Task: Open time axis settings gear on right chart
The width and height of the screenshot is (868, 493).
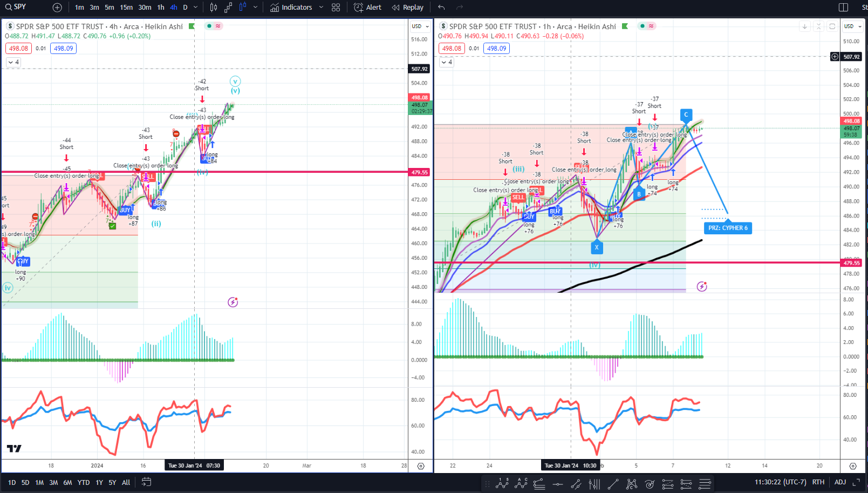Action: (x=853, y=466)
